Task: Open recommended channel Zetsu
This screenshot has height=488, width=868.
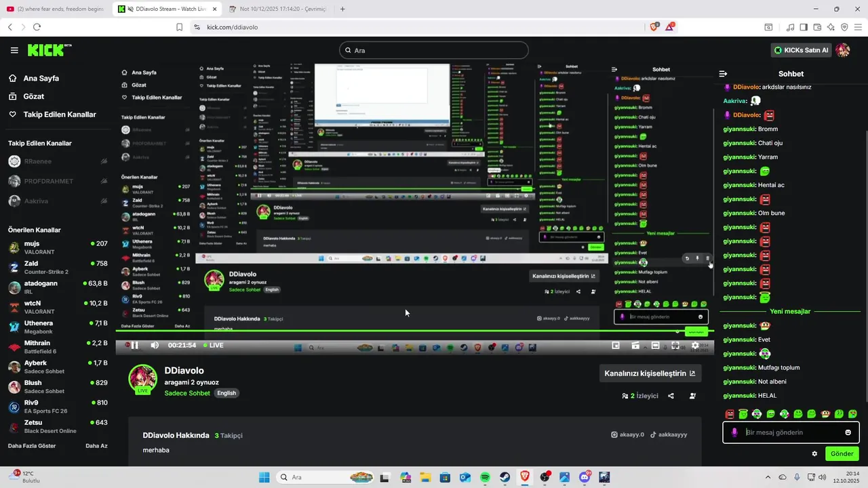Action: [x=57, y=426]
